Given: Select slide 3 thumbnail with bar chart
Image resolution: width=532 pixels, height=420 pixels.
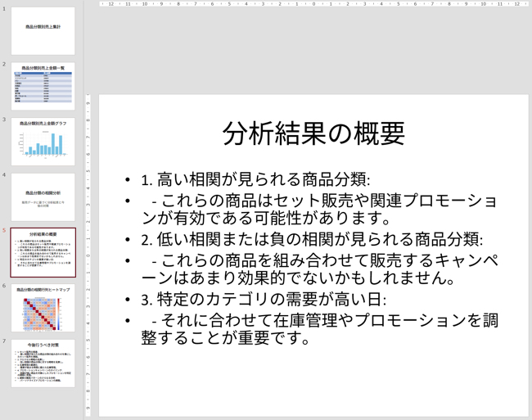Looking at the screenshot, I should (43, 141).
